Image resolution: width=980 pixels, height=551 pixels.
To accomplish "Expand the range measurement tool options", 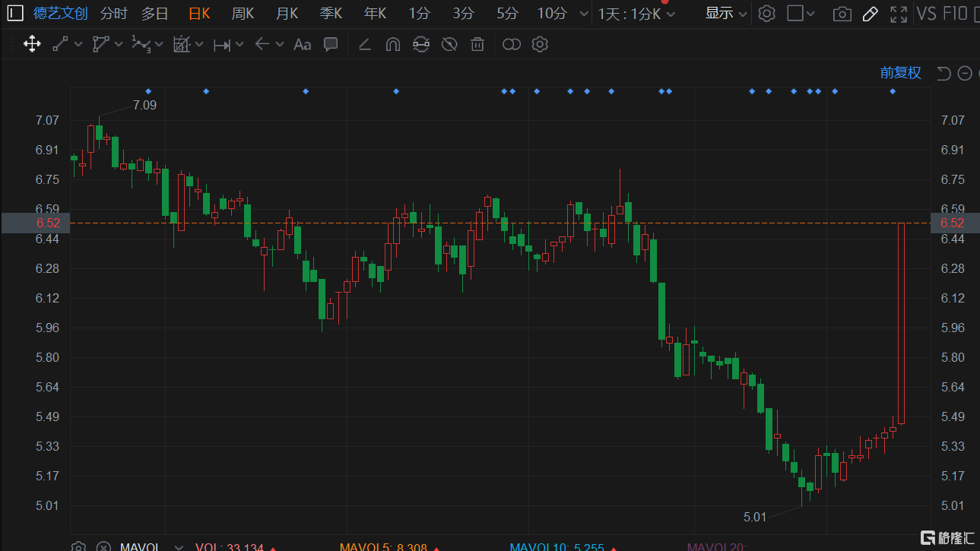I will (x=239, y=44).
